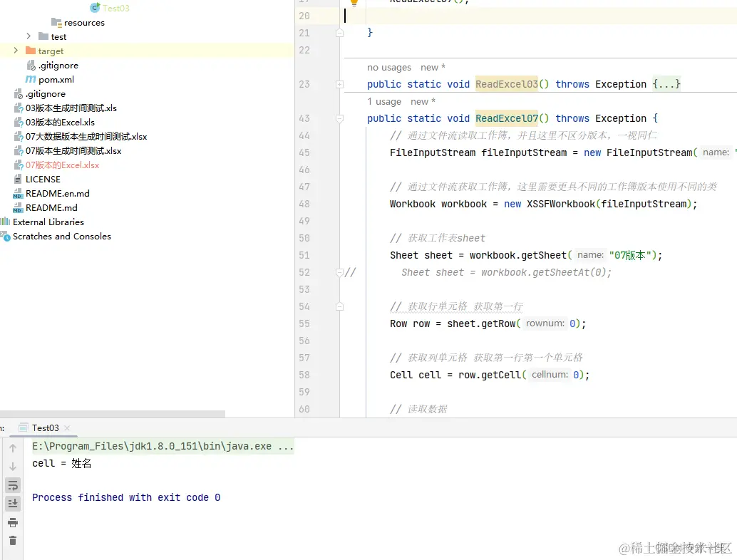Click the clear all trash icon
Screen dimensions: 737x560
[13, 541]
